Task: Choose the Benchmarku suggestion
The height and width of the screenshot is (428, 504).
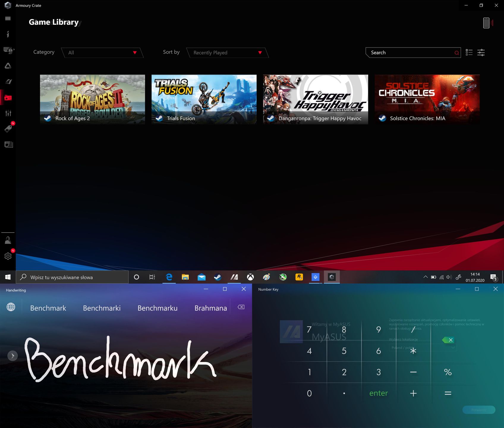Action: 157,308
